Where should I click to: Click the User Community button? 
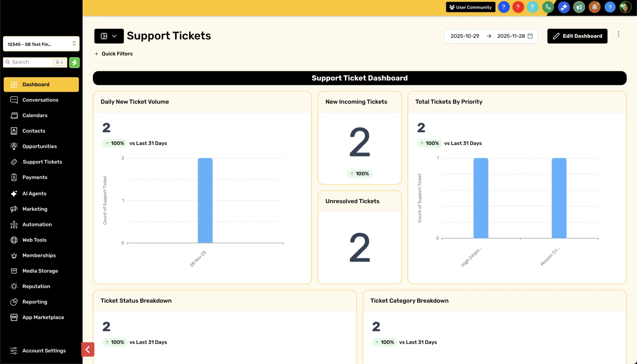coord(470,7)
